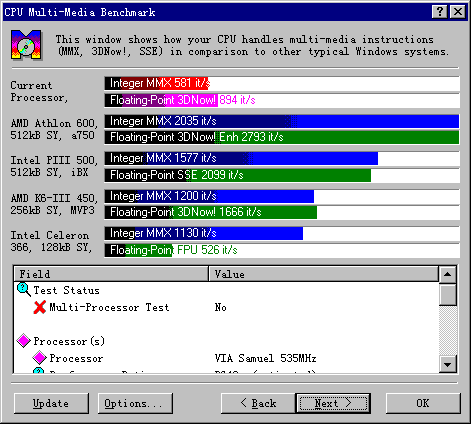The width and height of the screenshot is (471, 424).
Task: Click the Athlon Integer MMX 2035 it/s bar
Action: tap(282, 121)
